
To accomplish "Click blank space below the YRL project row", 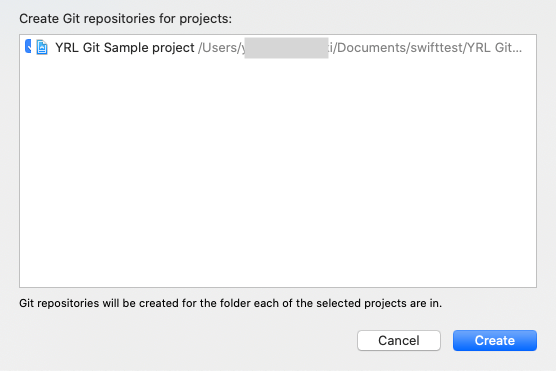I will pyautogui.click(x=278, y=170).
